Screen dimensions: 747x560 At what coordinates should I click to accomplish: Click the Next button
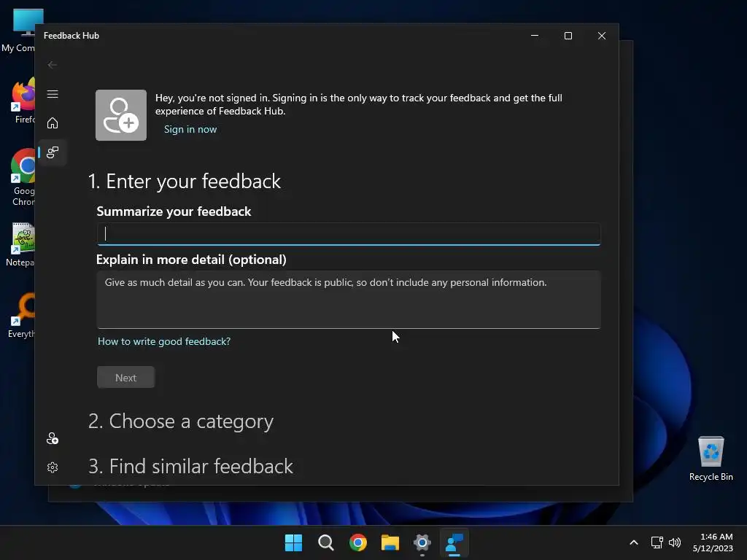pos(125,377)
